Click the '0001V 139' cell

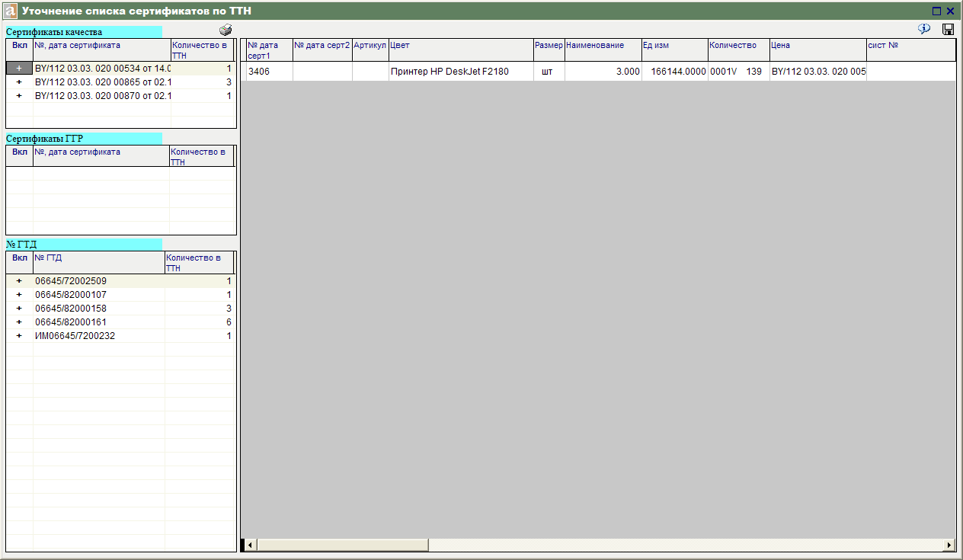click(738, 72)
